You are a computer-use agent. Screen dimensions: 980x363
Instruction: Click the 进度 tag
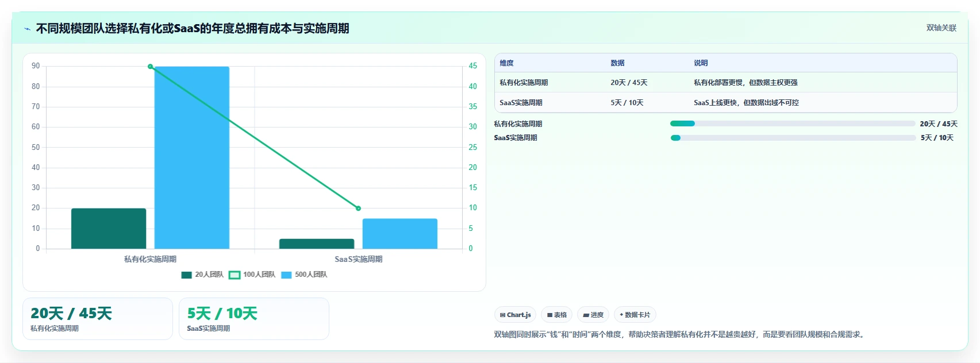click(593, 315)
